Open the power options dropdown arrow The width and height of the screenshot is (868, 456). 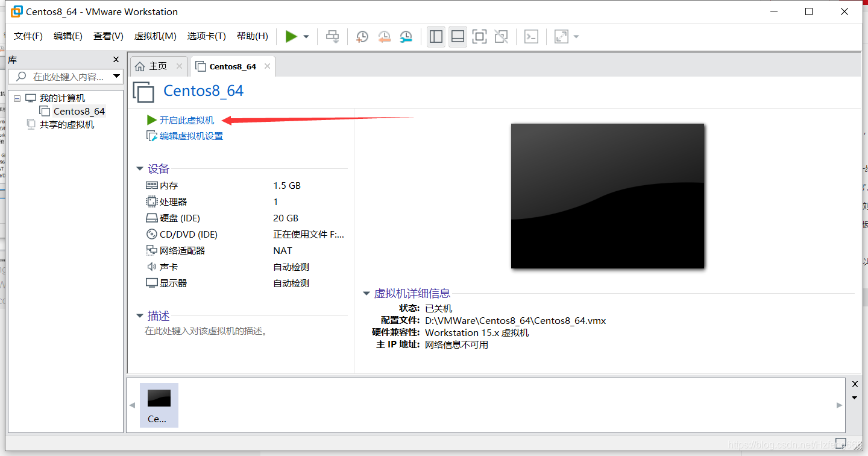click(306, 37)
